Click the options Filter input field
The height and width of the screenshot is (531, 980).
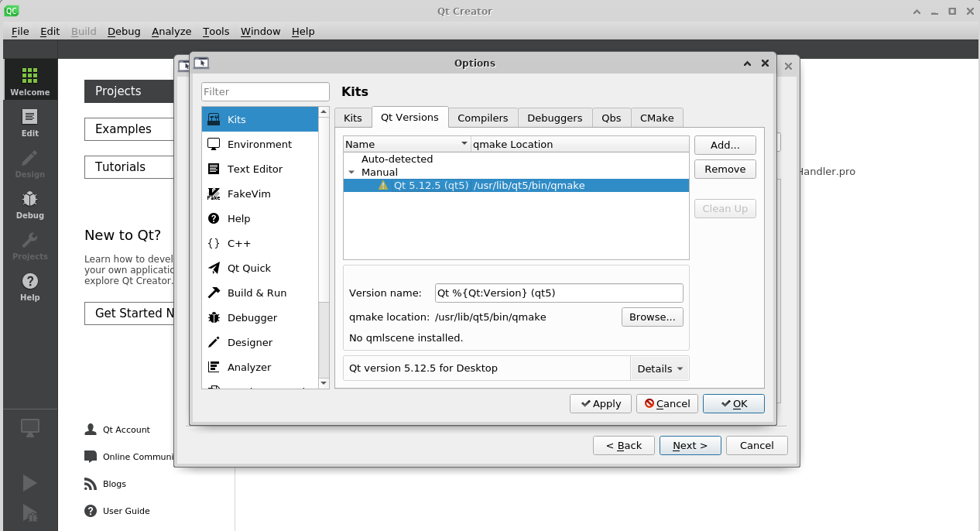pos(266,91)
